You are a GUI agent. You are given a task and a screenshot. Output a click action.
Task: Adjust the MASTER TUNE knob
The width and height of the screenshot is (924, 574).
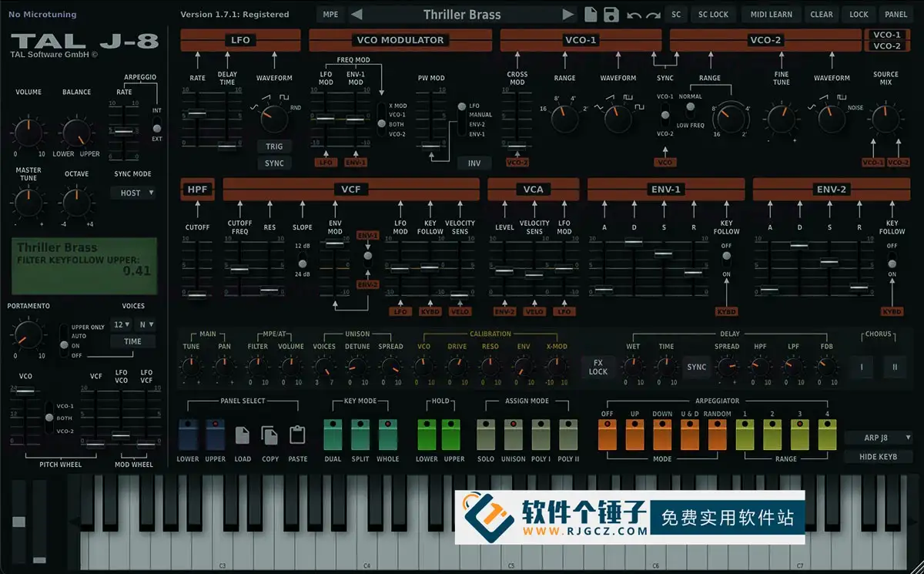28,202
